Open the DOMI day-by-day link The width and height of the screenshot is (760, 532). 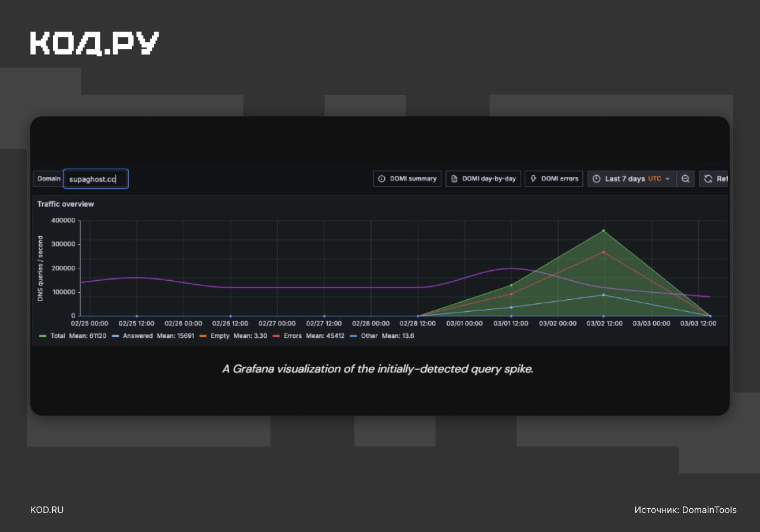[x=483, y=179]
